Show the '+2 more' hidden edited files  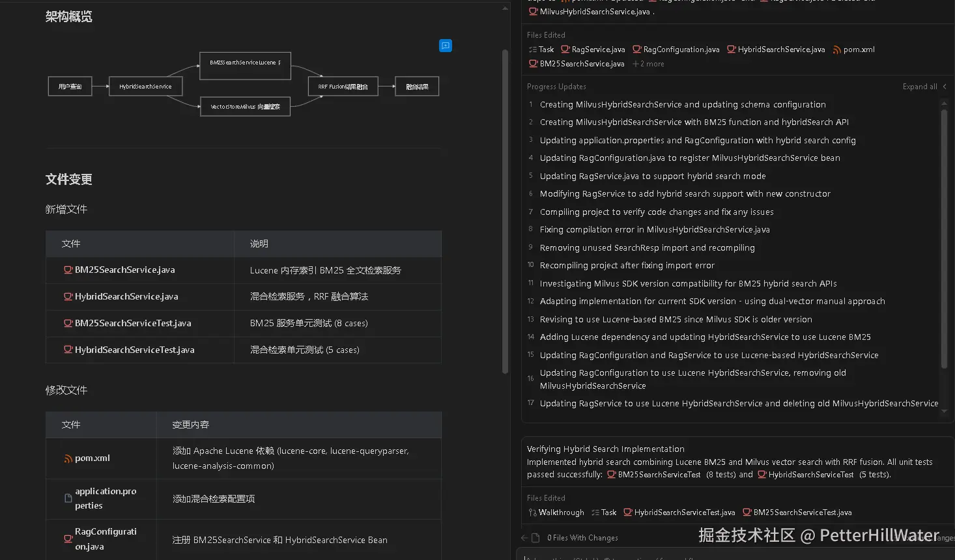(648, 63)
